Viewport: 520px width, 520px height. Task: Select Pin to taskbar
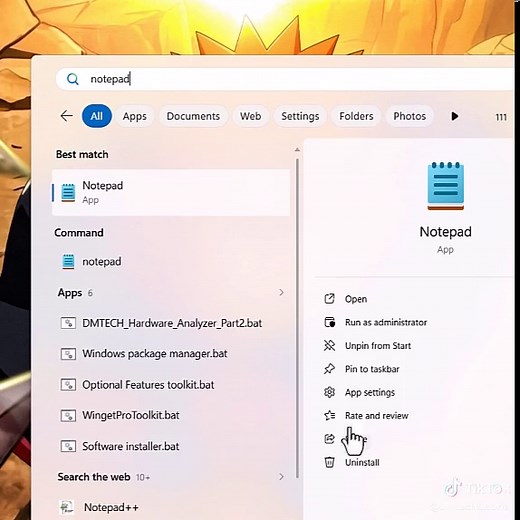point(372,369)
